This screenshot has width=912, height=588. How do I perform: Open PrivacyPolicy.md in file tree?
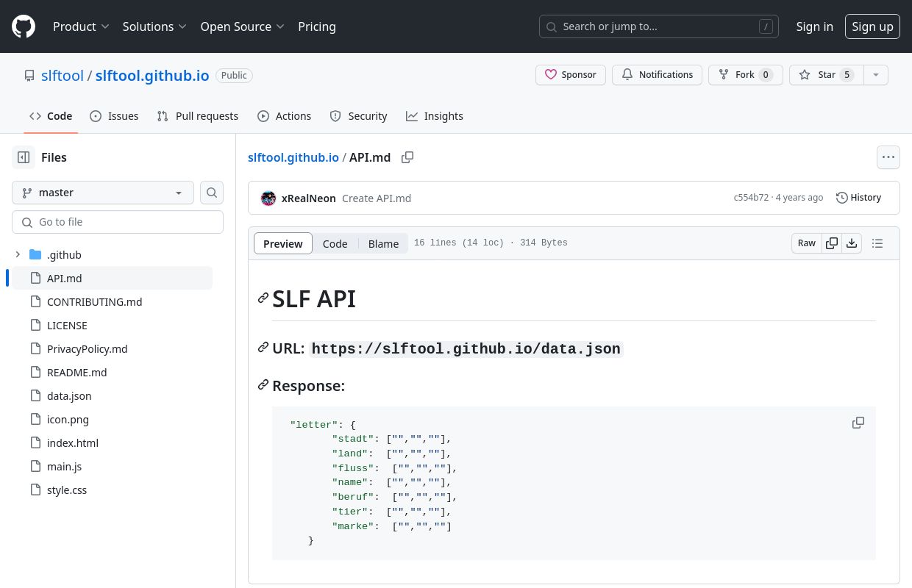112,349
